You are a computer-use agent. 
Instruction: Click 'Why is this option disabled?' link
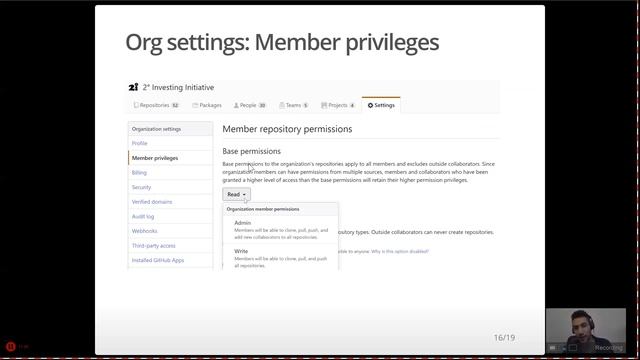coord(400,251)
